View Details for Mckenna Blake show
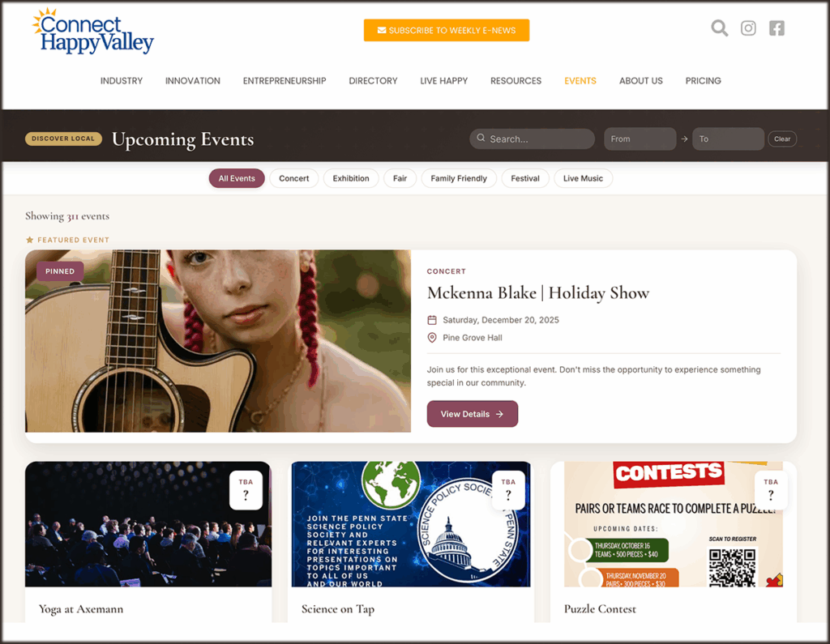830x644 pixels. click(473, 414)
